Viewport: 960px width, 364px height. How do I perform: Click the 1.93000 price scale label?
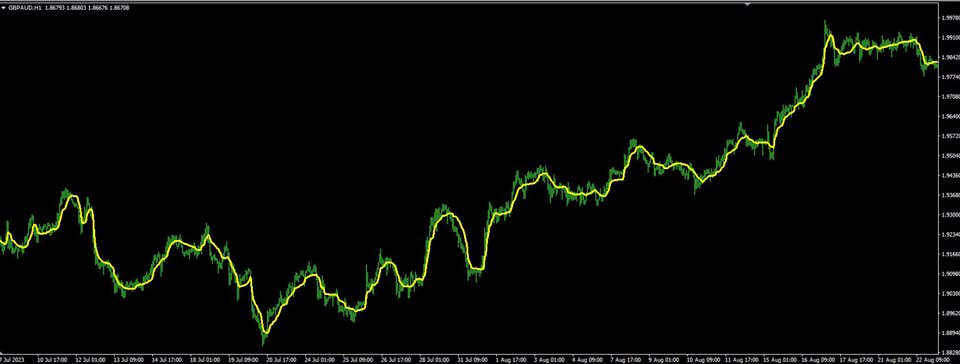(951, 215)
